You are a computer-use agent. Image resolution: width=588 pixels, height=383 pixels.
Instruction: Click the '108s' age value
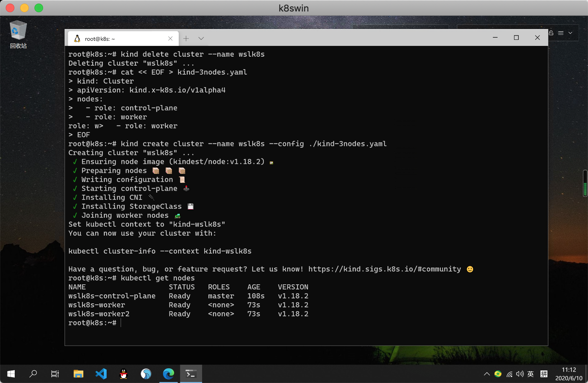[x=256, y=296]
